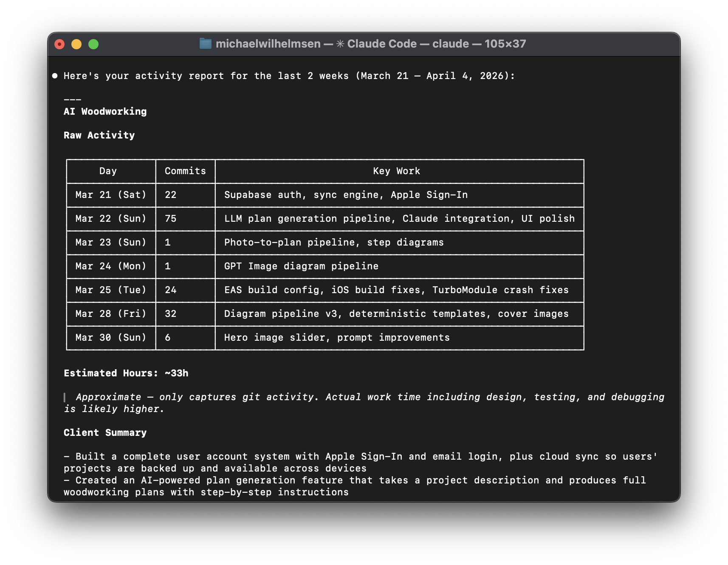Image resolution: width=728 pixels, height=565 pixels.
Task: Click the Claude Code asterisk icon
Action: (x=340, y=43)
